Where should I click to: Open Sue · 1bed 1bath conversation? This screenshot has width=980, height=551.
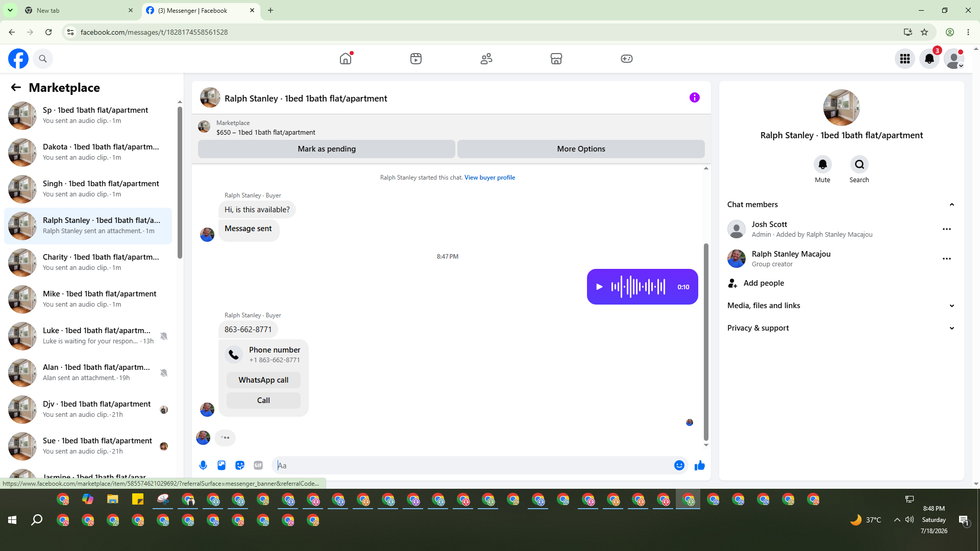click(x=88, y=446)
